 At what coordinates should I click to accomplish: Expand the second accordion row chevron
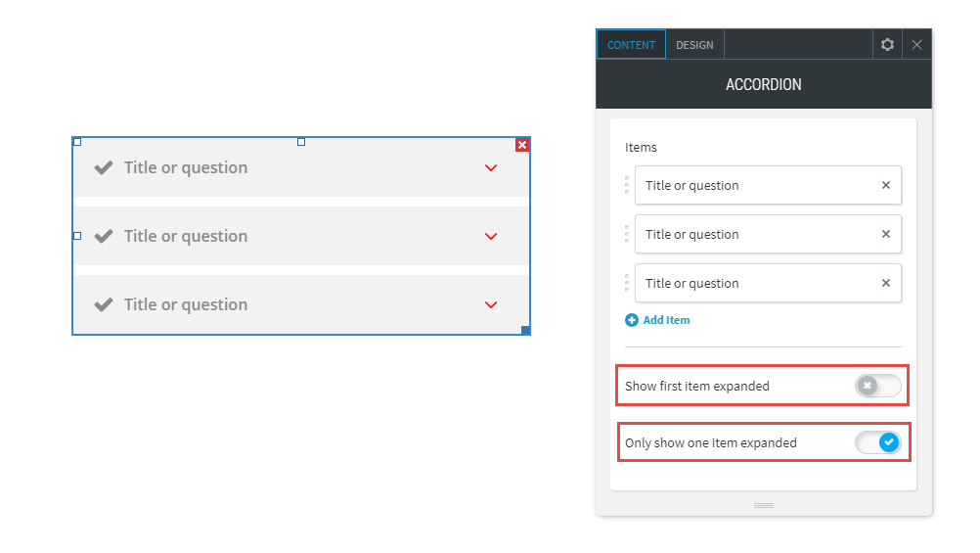click(491, 237)
